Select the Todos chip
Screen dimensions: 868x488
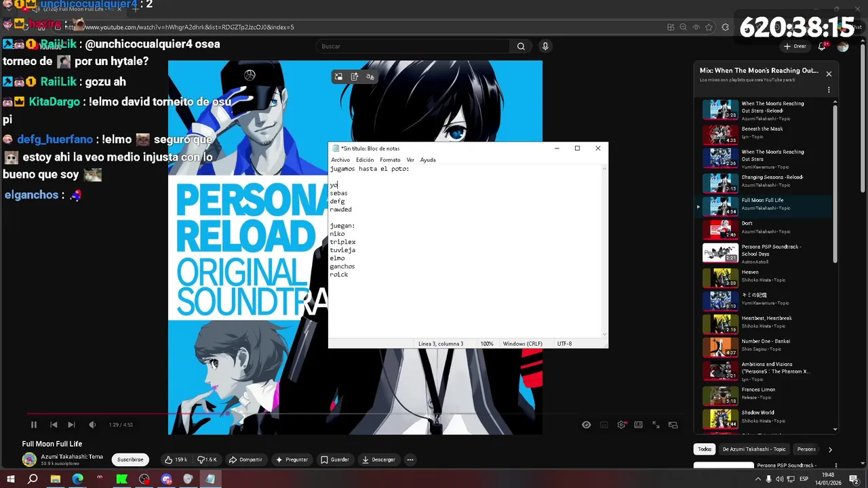705,449
